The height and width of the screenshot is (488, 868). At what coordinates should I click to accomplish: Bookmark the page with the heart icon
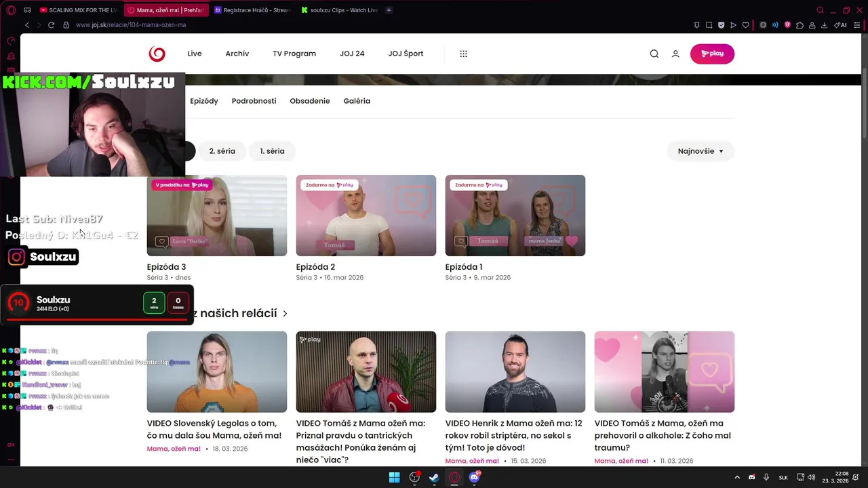pyautogui.click(x=745, y=25)
